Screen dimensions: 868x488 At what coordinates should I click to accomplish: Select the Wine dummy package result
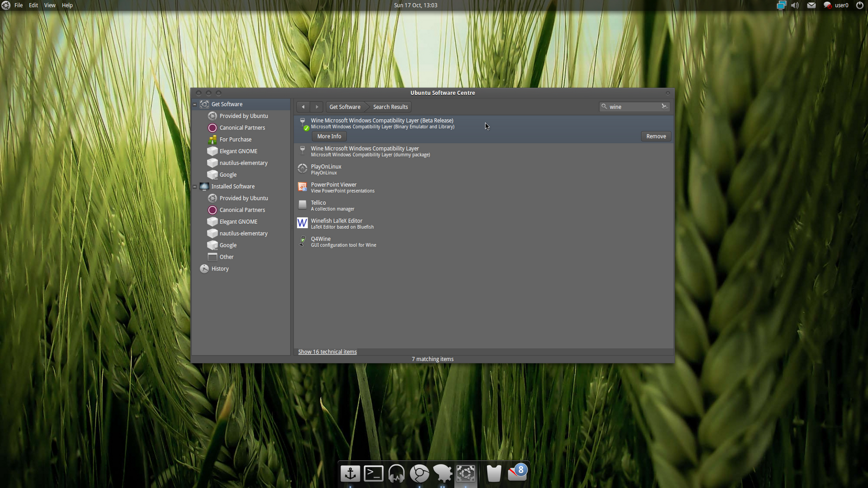click(x=484, y=151)
